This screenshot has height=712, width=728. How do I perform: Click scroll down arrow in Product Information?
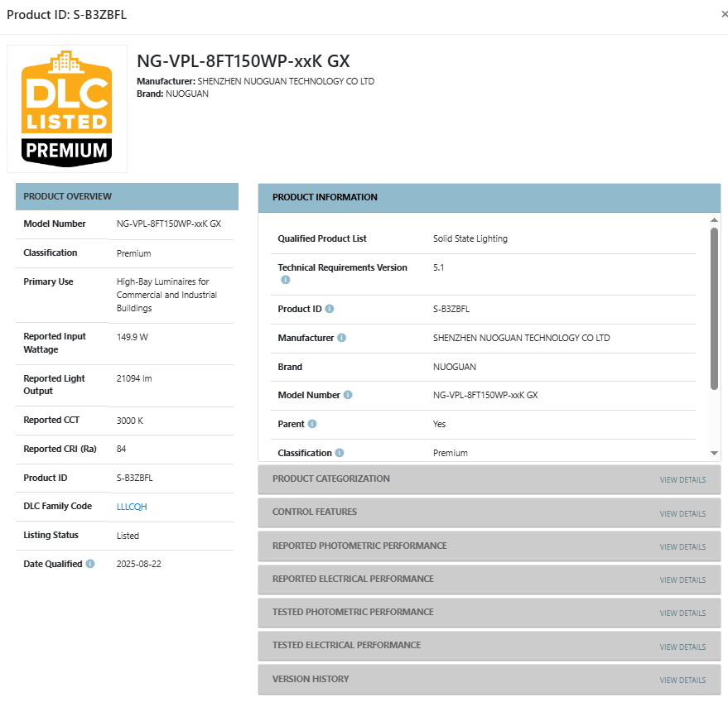coord(714,453)
